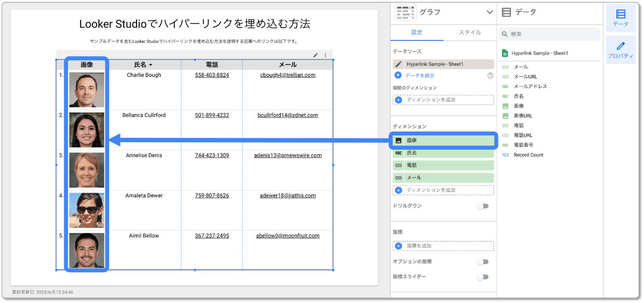This screenshot has width=644, height=303.
Task: Select the メール dimension chip
Action: point(443,178)
